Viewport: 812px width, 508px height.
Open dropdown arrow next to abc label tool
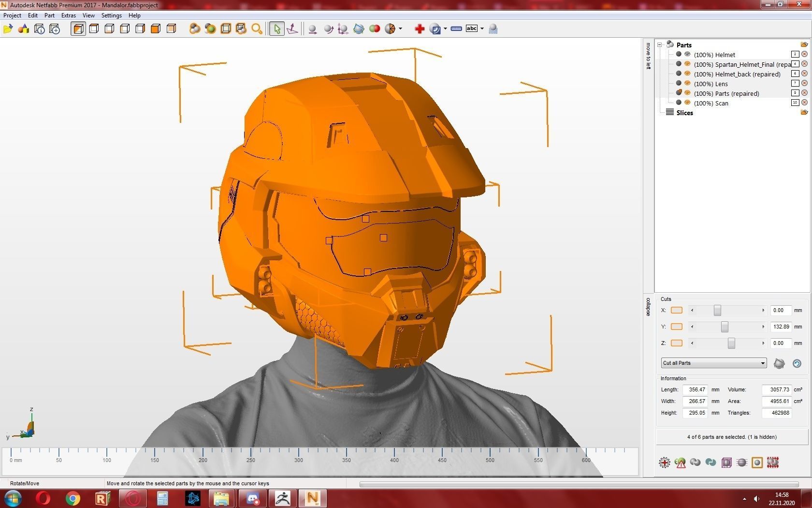482,29
